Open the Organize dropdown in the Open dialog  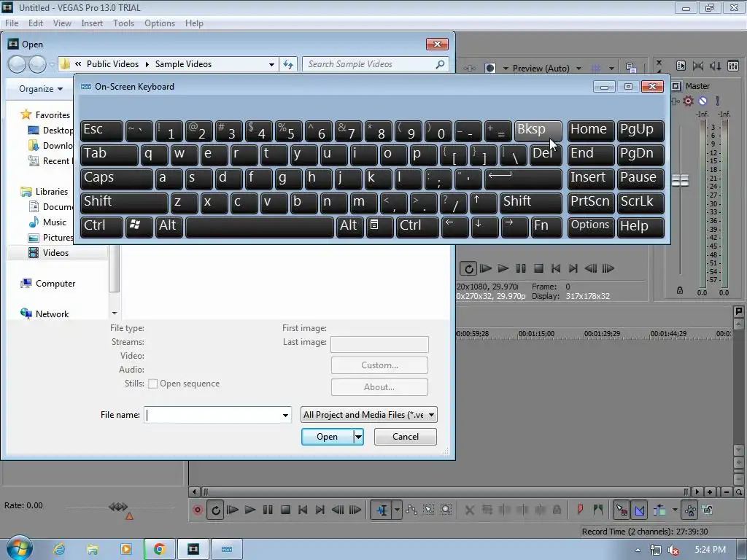[41, 88]
